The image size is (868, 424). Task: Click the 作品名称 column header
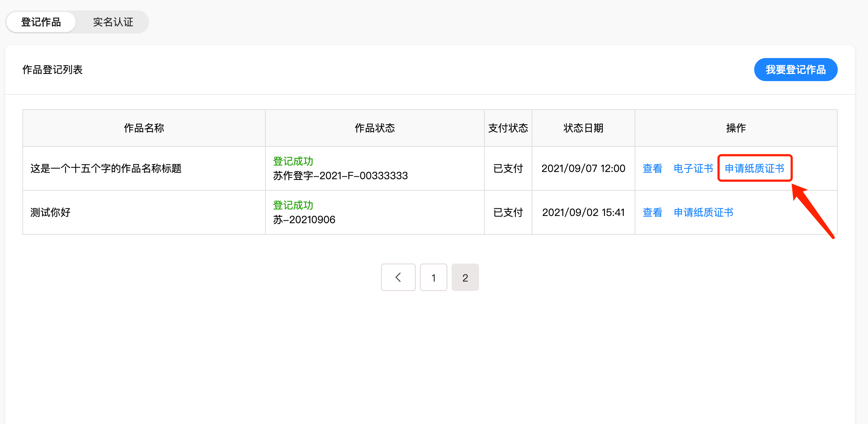144,128
